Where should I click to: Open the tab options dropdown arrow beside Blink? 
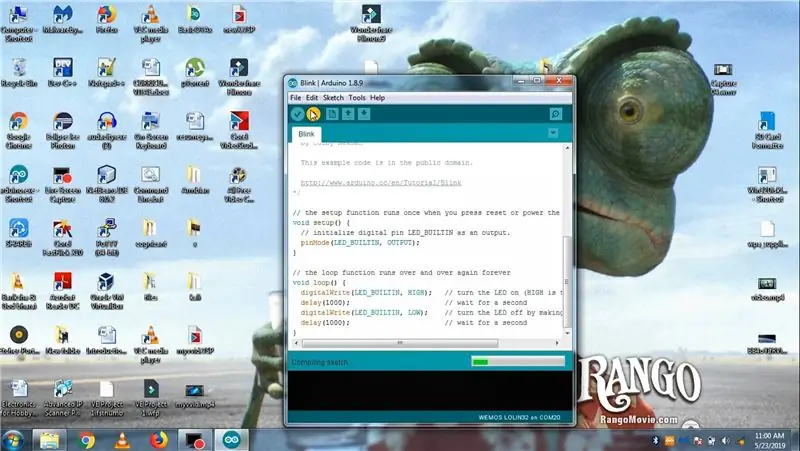553,133
